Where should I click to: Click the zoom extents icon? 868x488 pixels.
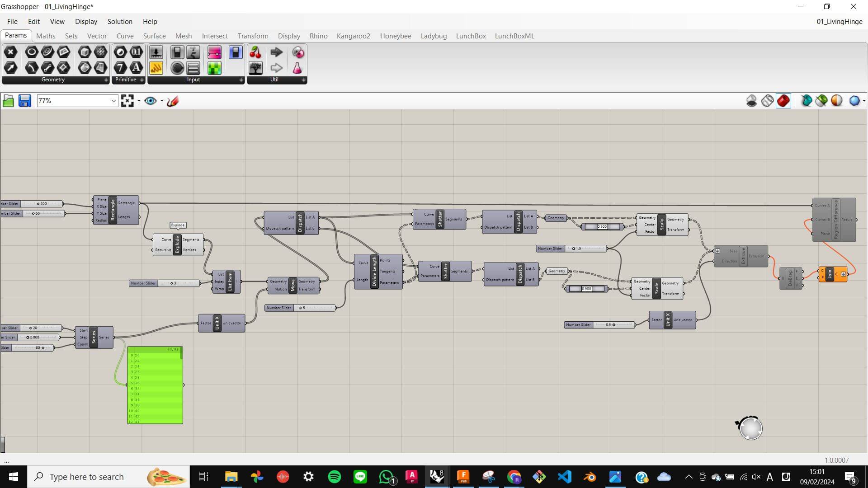(x=127, y=101)
